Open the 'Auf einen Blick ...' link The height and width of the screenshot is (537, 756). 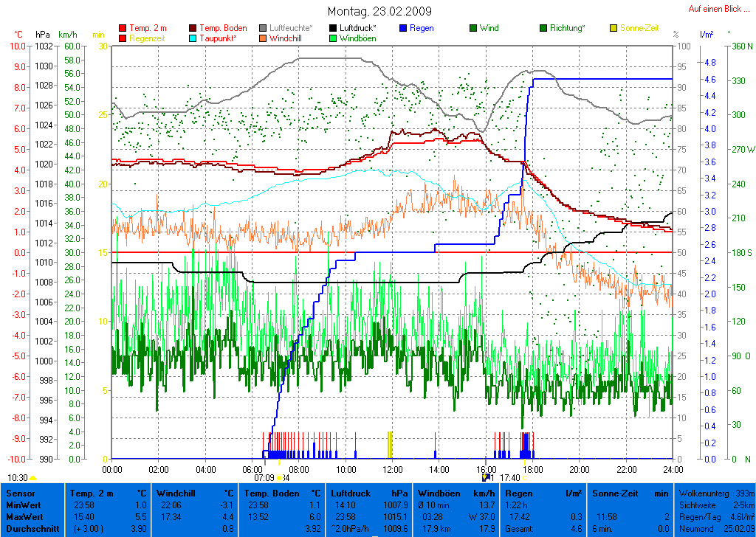tap(713, 9)
